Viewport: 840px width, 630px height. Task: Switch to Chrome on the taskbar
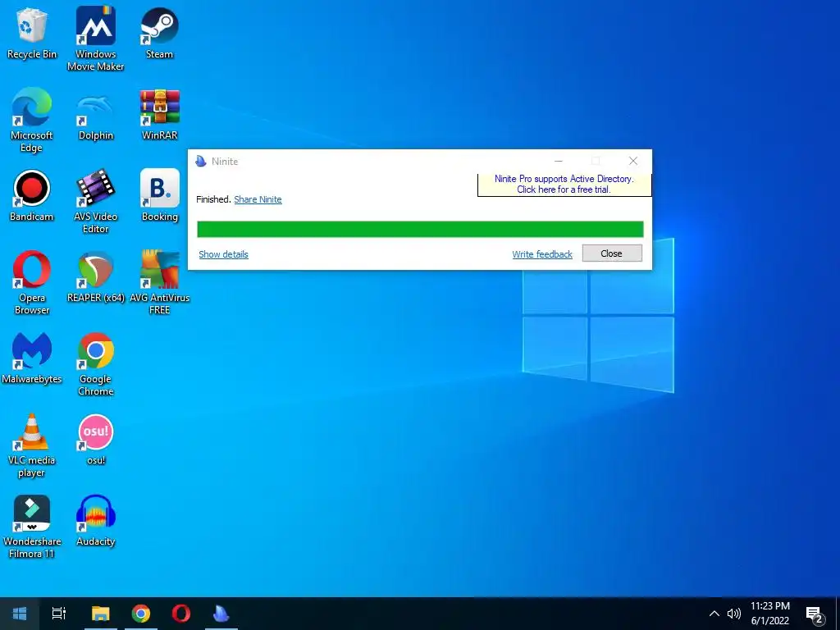click(141, 614)
